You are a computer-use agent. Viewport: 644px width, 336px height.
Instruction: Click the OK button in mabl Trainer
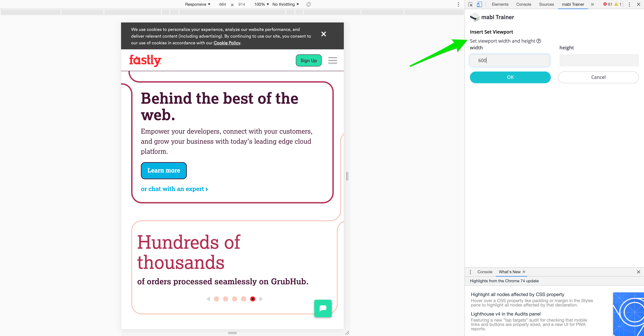click(510, 77)
